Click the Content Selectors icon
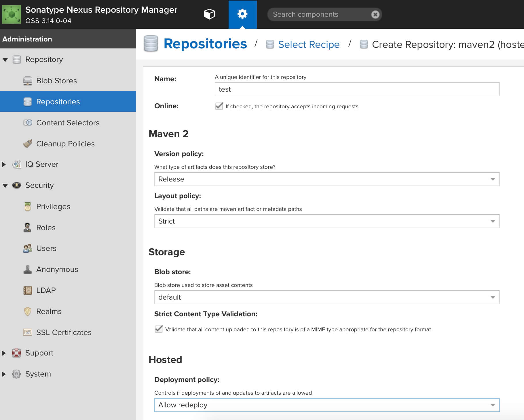 pos(28,123)
